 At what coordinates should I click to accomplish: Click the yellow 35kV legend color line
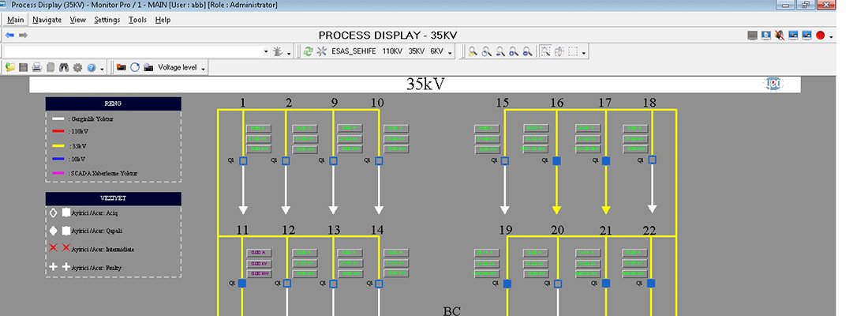(x=58, y=145)
